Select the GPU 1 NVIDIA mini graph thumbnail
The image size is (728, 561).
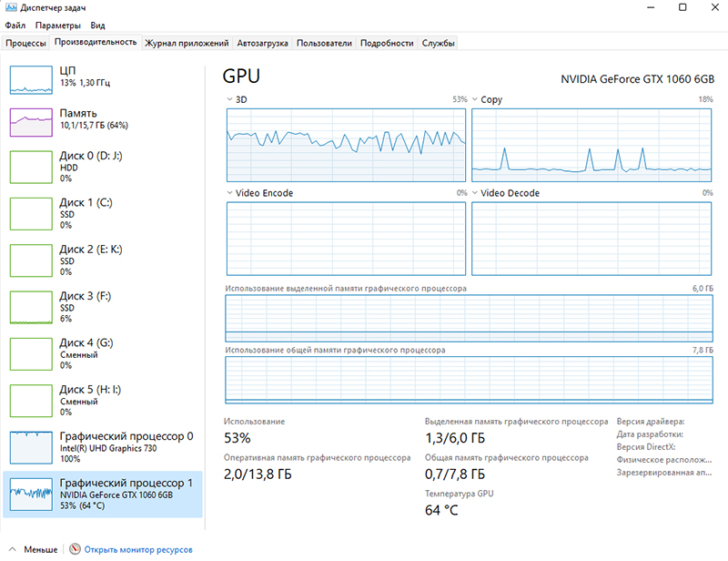(x=31, y=495)
